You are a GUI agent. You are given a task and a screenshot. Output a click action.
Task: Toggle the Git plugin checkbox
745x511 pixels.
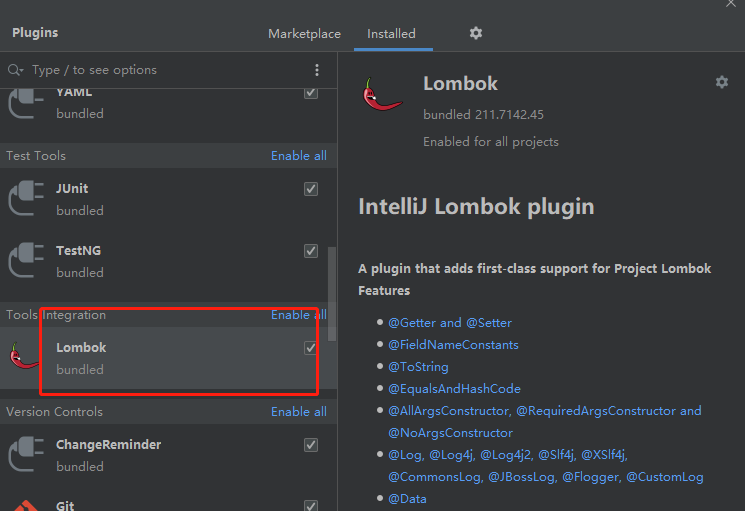coord(311,505)
